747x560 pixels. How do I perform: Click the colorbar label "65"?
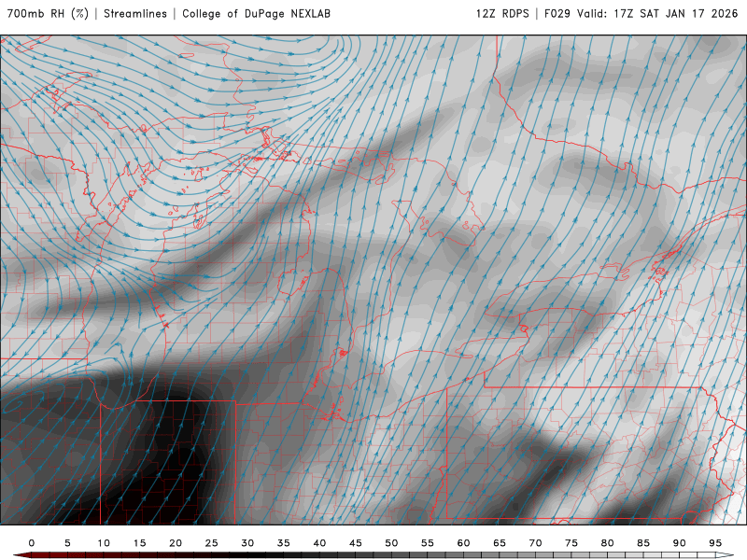500,543
